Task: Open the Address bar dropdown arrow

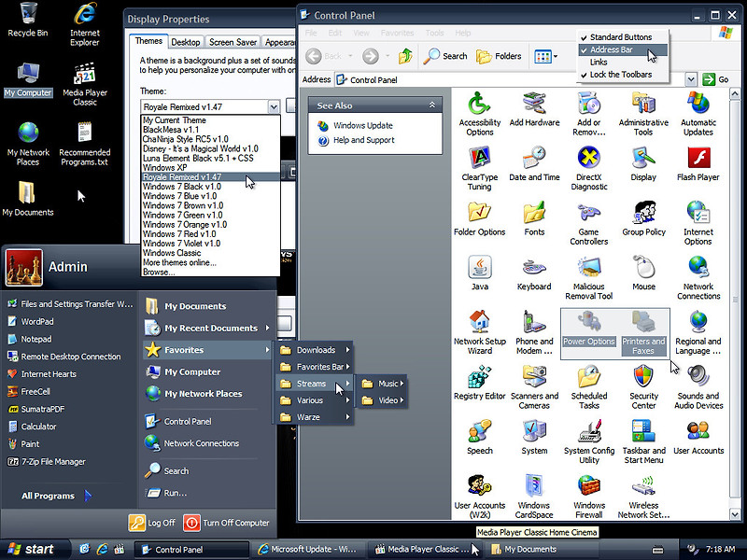Action: tap(691, 79)
